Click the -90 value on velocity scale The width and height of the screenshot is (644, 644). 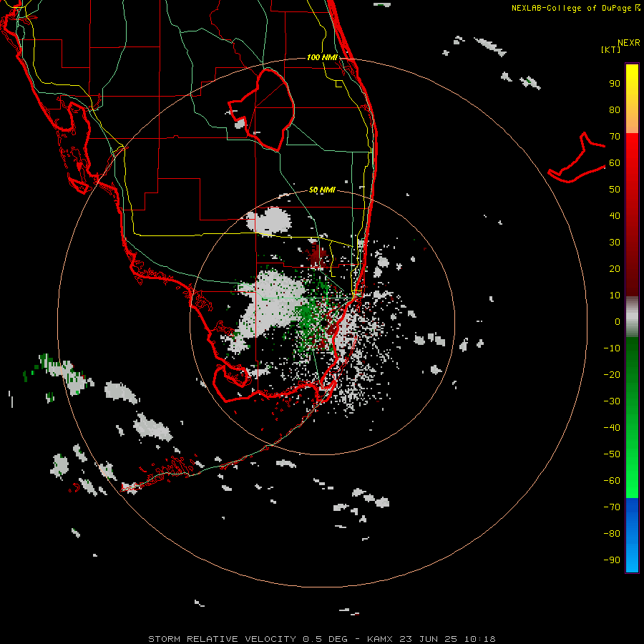point(612,560)
